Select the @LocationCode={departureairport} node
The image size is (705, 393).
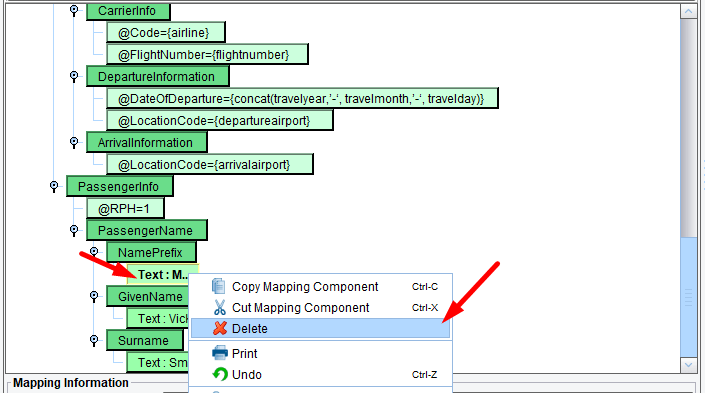point(220,121)
